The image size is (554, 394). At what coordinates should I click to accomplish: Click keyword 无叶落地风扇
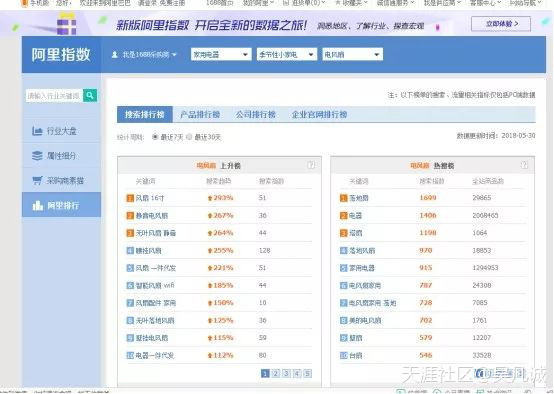[x=155, y=321]
